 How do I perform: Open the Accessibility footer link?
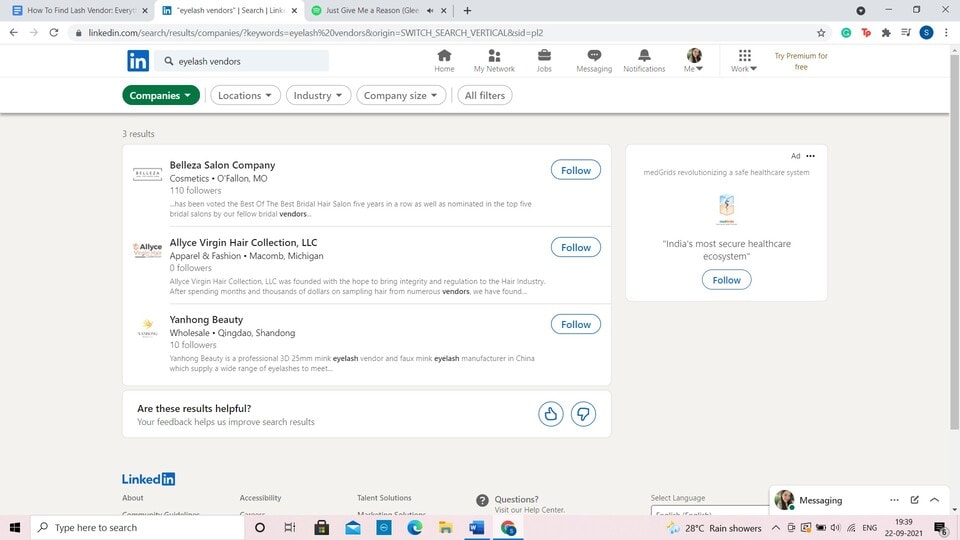pyautogui.click(x=260, y=498)
